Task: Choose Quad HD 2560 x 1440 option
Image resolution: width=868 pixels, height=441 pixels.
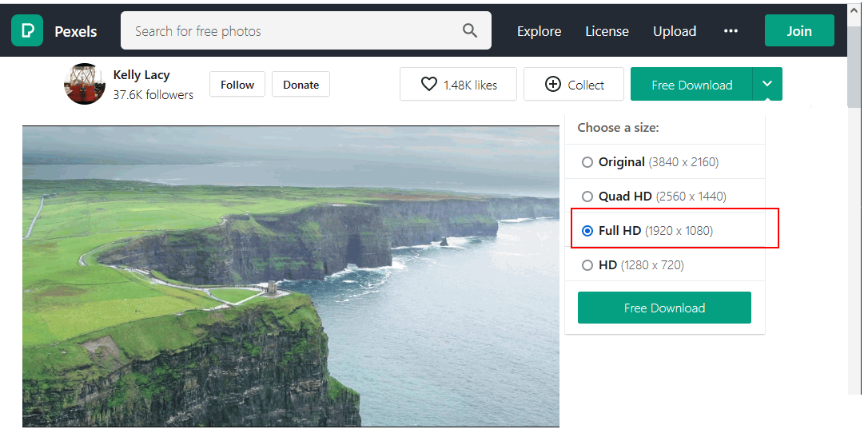Action: [x=587, y=197]
